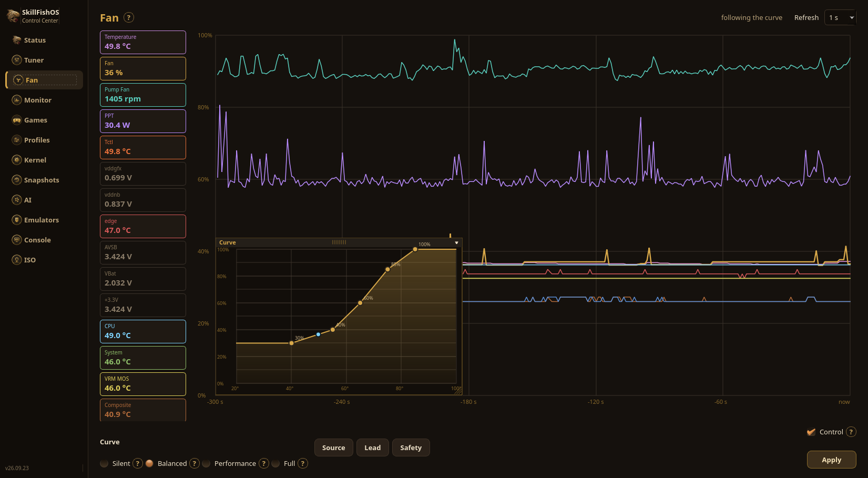Screen dimensions: 868x478
Task: Select the Full curve preset
Action: [x=275, y=463]
